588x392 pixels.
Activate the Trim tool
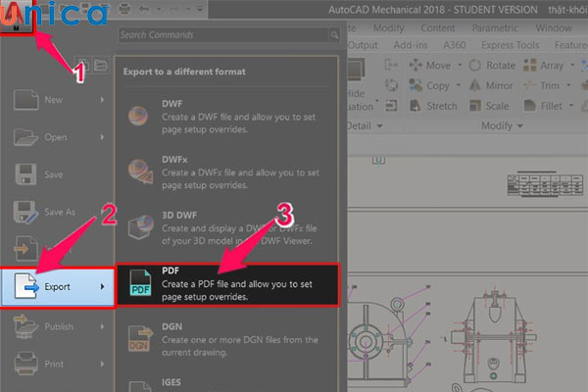pos(542,85)
